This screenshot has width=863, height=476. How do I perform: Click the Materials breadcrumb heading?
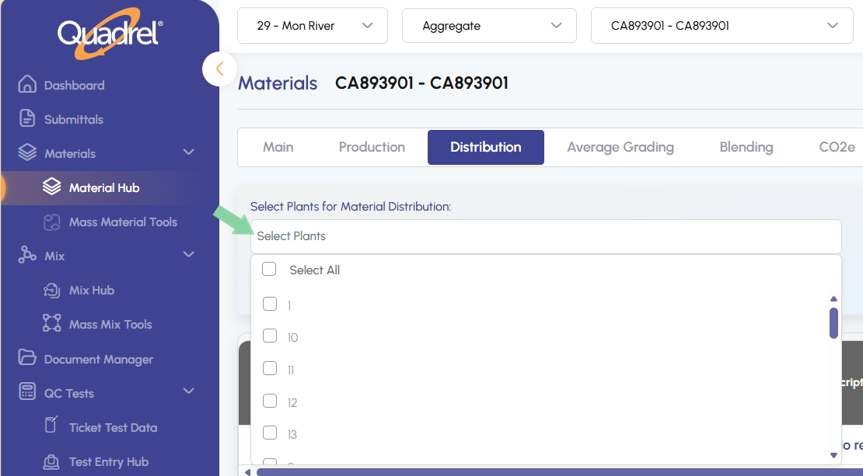277,83
